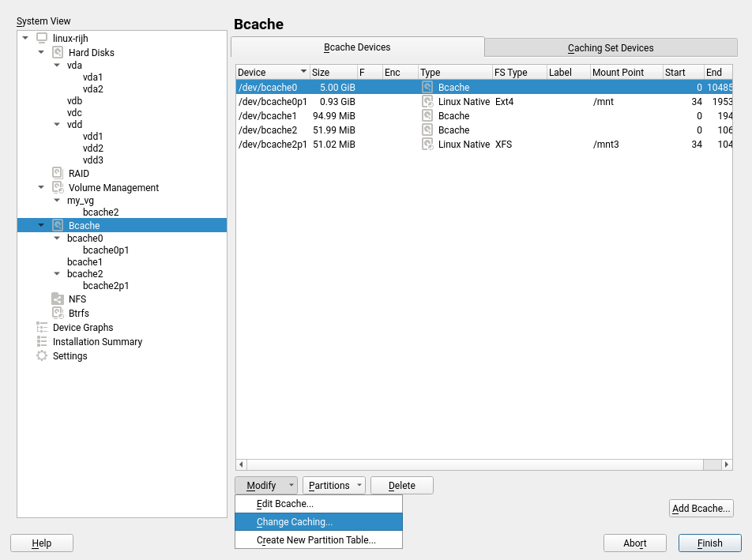
Task: Open Settings via the gear icon
Action: [41, 355]
